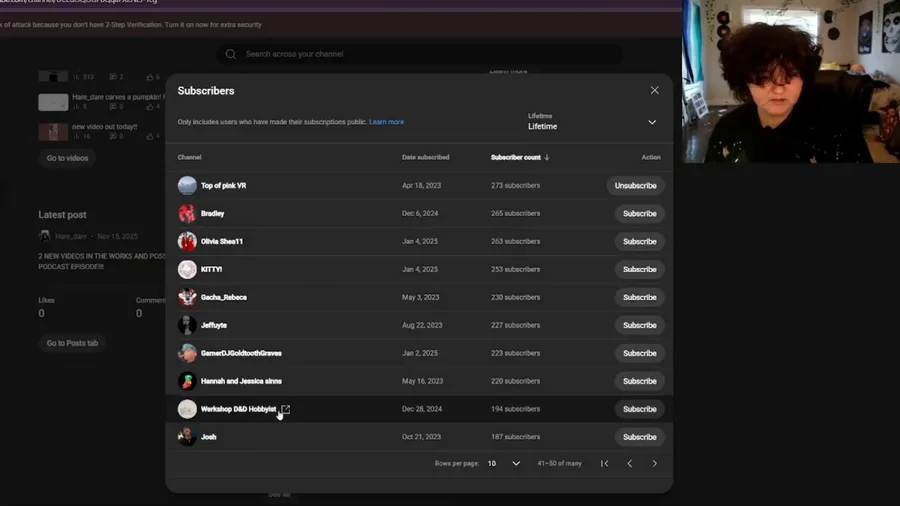Go to first page of subscribers
The width and height of the screenshot is (900, 506).
[604, 464]
